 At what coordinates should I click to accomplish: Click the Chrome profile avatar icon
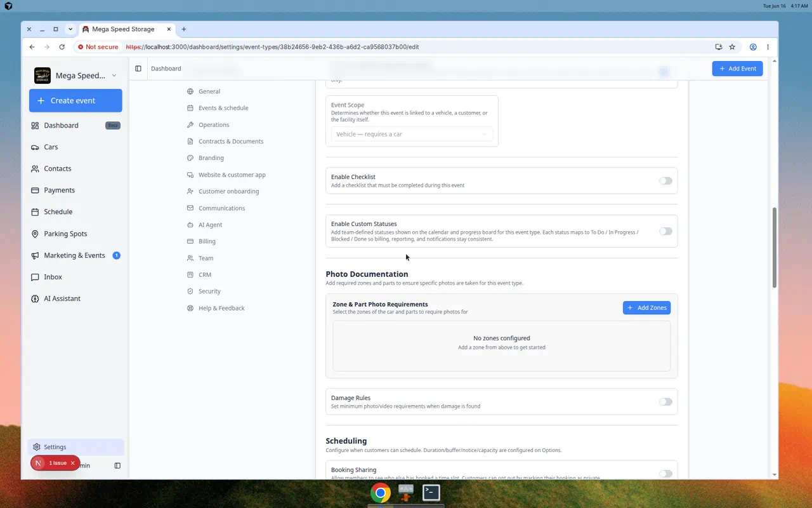tap(753, 47)
